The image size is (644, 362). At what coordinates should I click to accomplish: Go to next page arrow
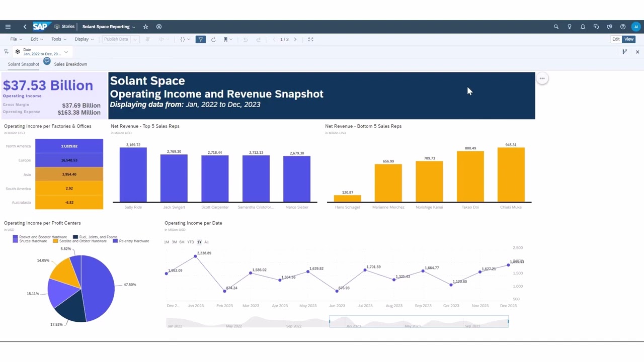295,39
